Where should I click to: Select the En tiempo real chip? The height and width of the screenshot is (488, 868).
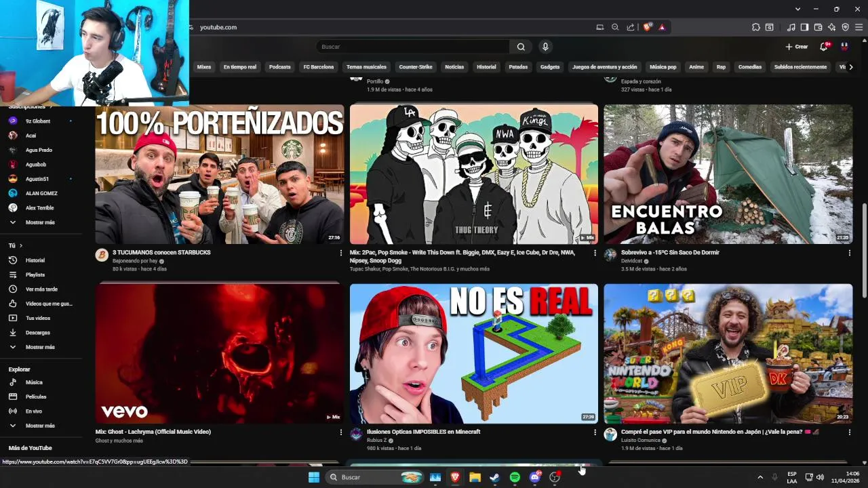(240, 67)
